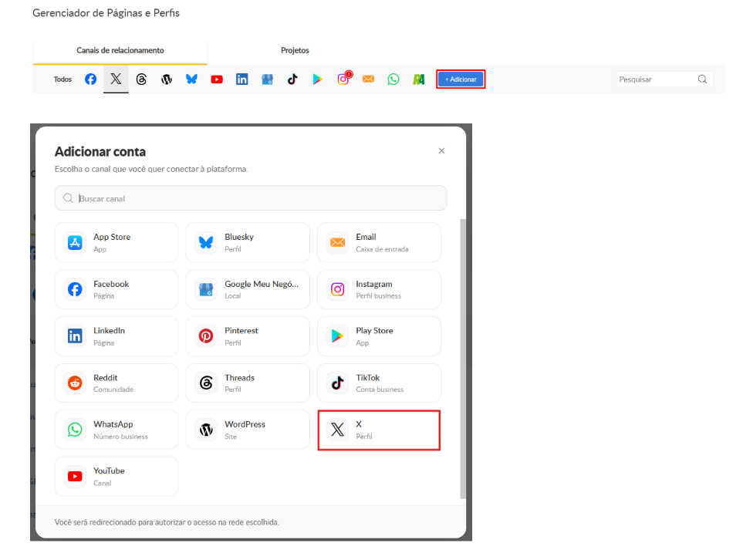Show all channels with Todos filter
The height and width of the screenshot is (560, 733).
tap(62, 79)
